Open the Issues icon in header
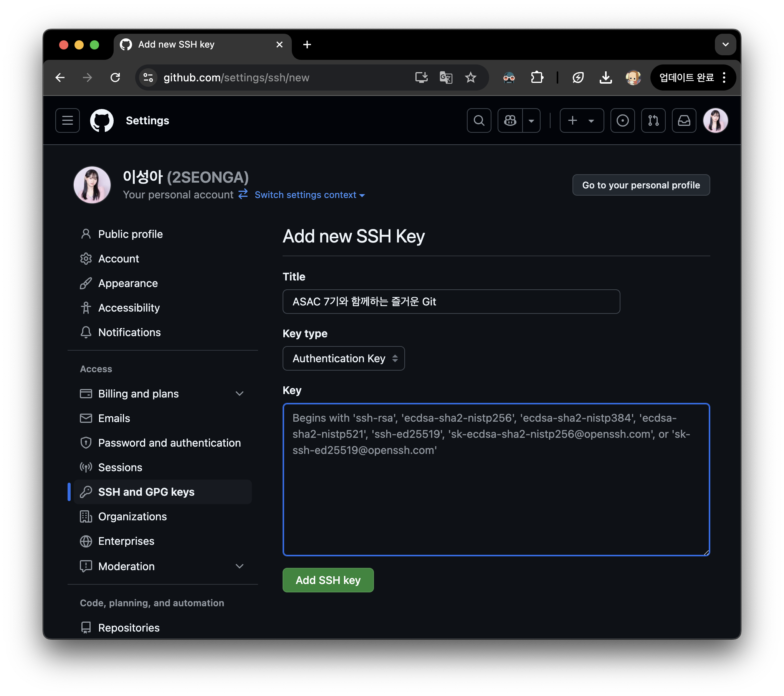This screenshot has height=696, width=784. [622, 120]
